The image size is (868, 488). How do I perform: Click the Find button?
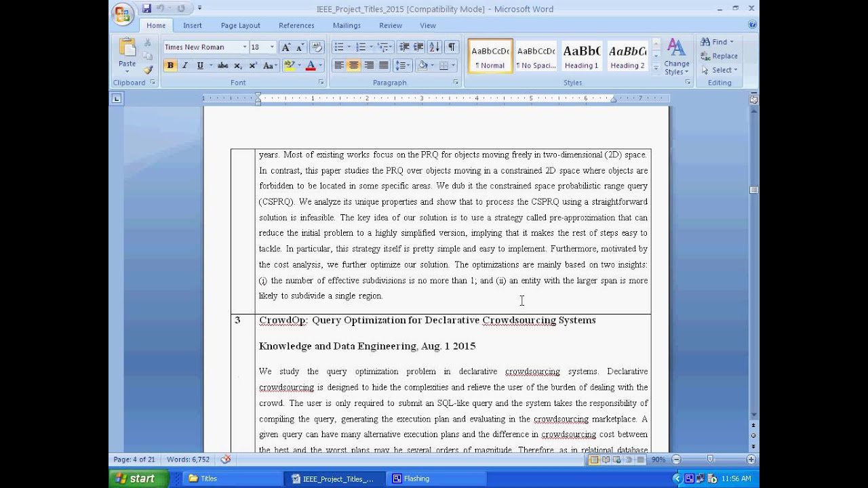(x=717, y=42)
